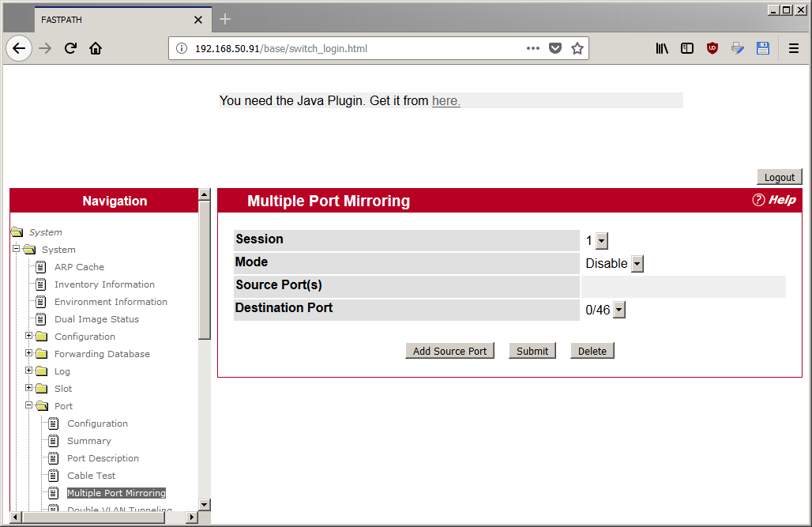Click navigation horizontal scroll left arrow
812x527 pixels.
tap(16, 518)
